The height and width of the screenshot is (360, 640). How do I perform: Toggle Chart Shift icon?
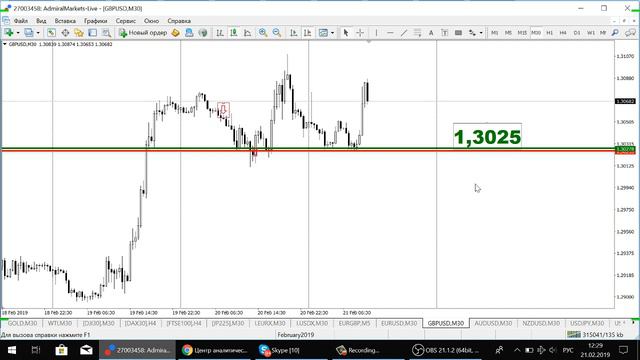coord(307,33)
